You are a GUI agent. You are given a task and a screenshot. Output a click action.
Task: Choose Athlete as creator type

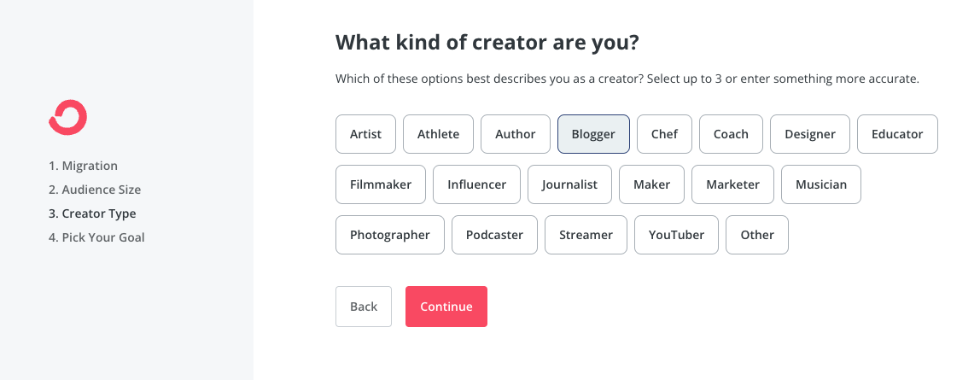coord(438,134)
